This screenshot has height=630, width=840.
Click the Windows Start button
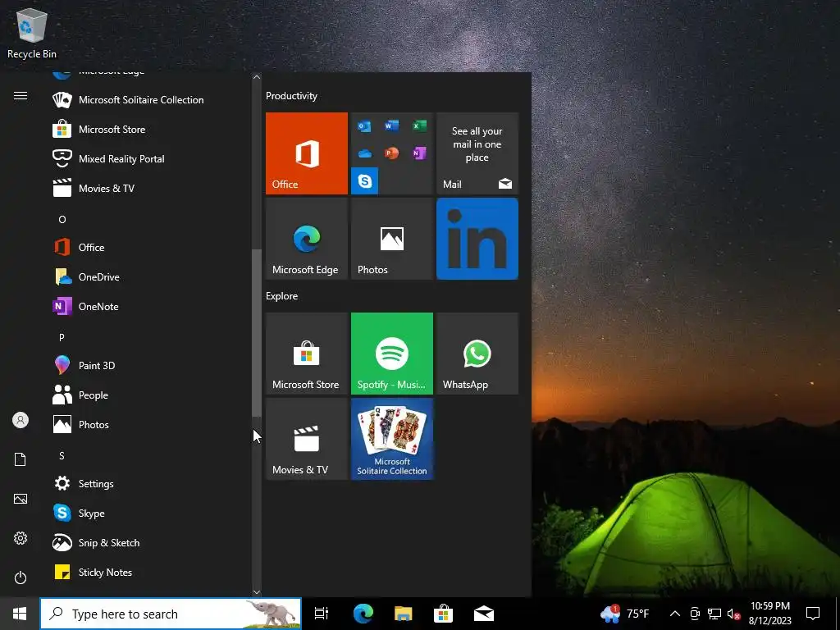point(20,614)
